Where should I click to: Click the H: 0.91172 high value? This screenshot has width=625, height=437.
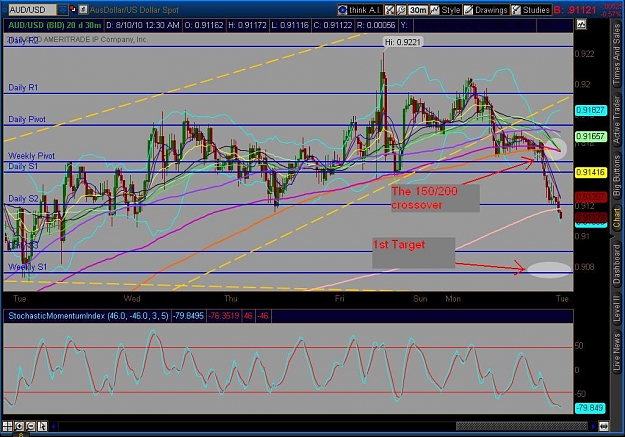tap(247, 25)
